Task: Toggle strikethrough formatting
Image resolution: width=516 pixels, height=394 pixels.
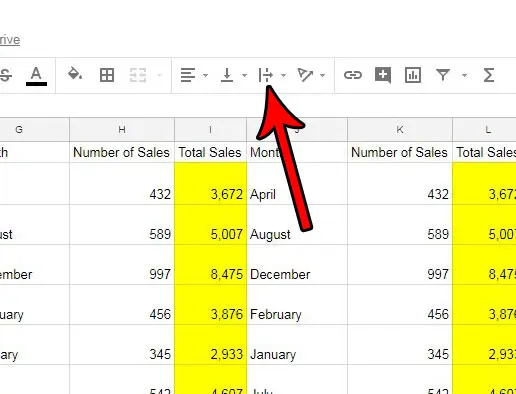Action: 5,75
